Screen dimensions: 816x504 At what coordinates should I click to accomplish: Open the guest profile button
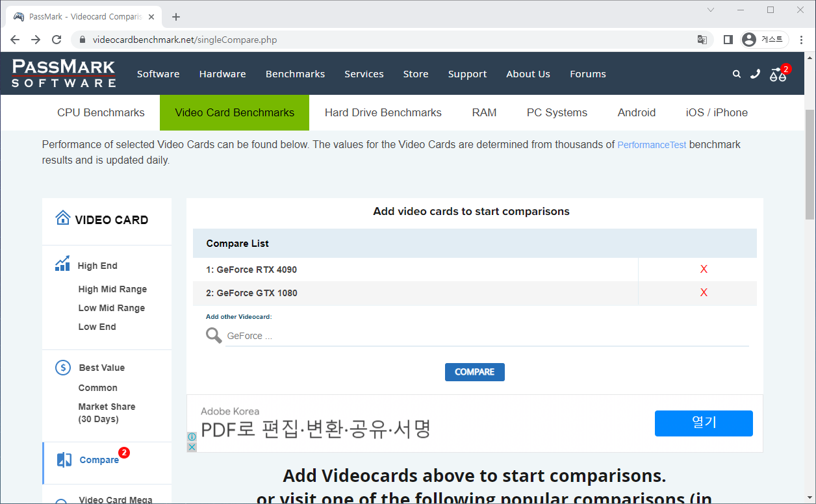coord(765,40)
